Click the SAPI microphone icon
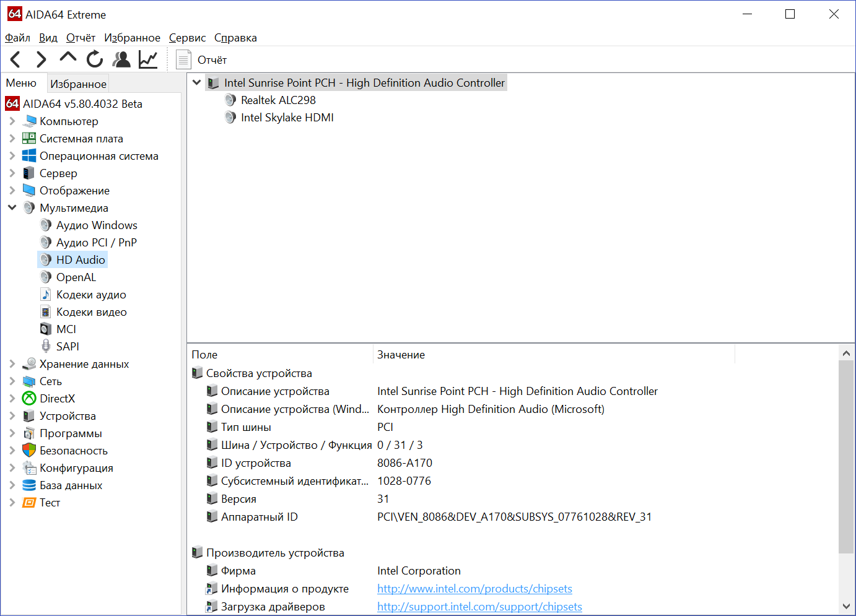 (46, 346)
